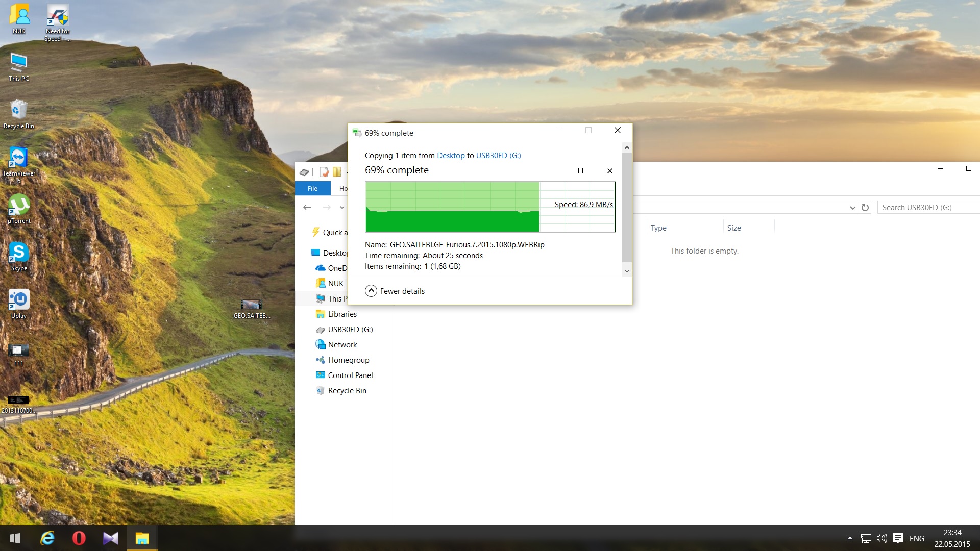This screenshot has width=980, height=551.
Task: Expand the recent locations dropdown
Action: (x=342, y=207)
